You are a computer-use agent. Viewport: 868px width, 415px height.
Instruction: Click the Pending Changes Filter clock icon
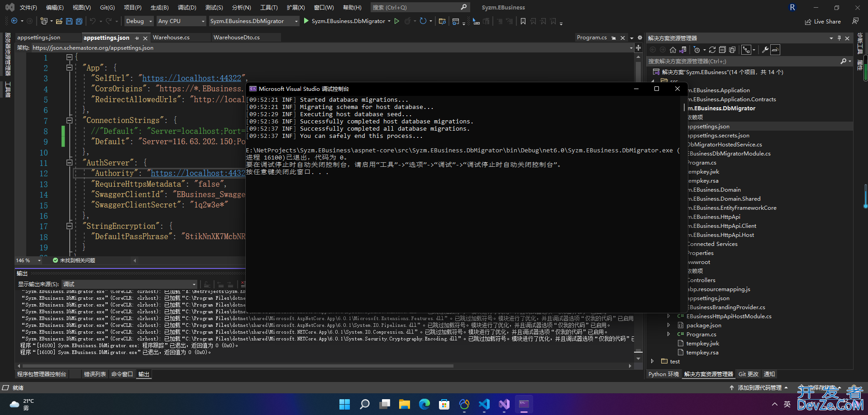tap(697, 50)
